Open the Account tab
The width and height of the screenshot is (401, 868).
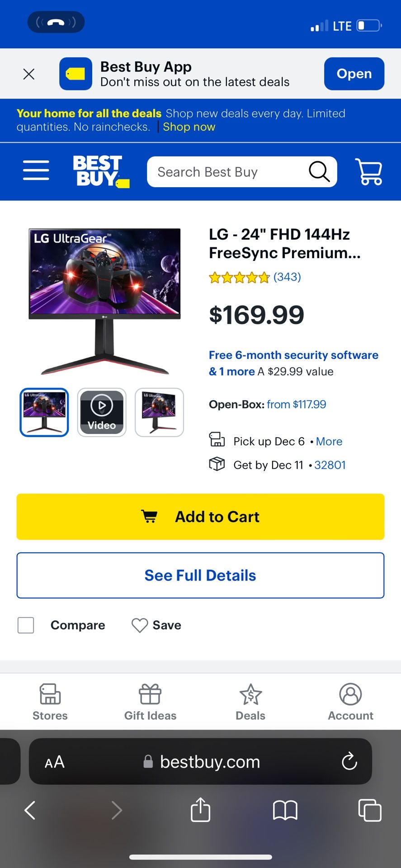coord(350,702)
